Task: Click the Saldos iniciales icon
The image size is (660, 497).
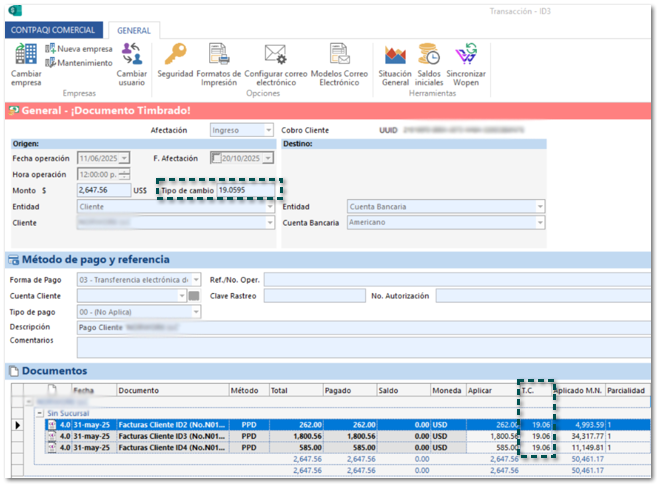Action: click(x=429, y=55)
